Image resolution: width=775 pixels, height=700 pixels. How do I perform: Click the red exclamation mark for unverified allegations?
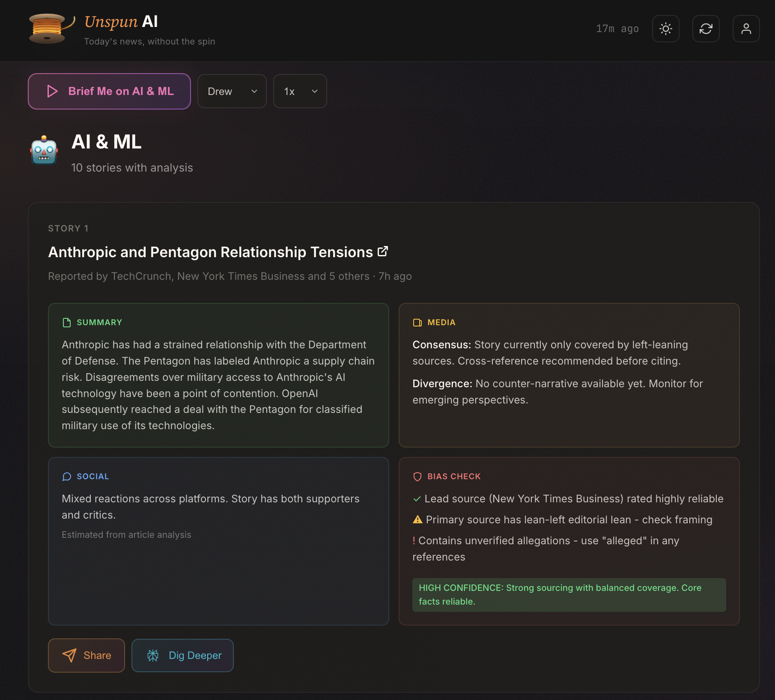[x=414, y=541]
